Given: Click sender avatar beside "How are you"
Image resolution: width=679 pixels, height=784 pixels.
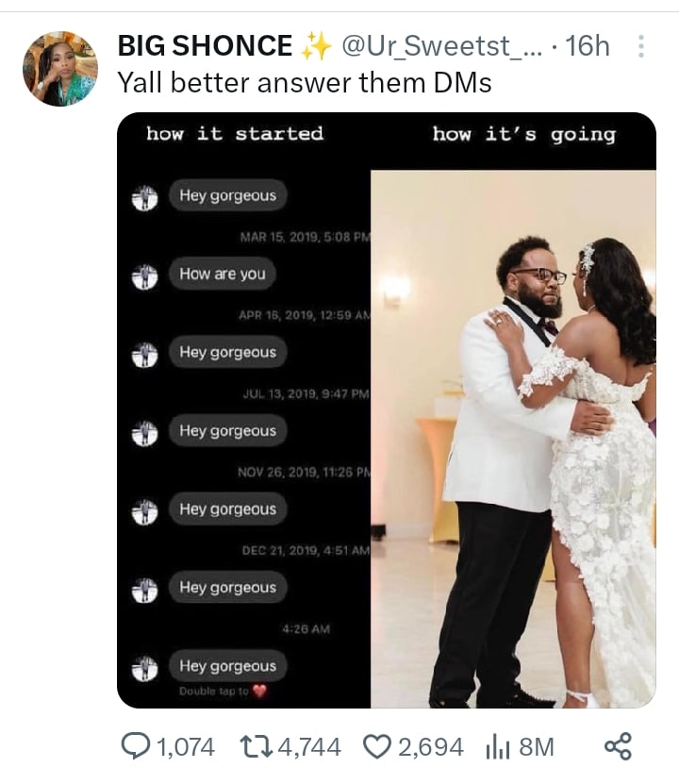Looking at the screenshot, I should tap(144, 275).
